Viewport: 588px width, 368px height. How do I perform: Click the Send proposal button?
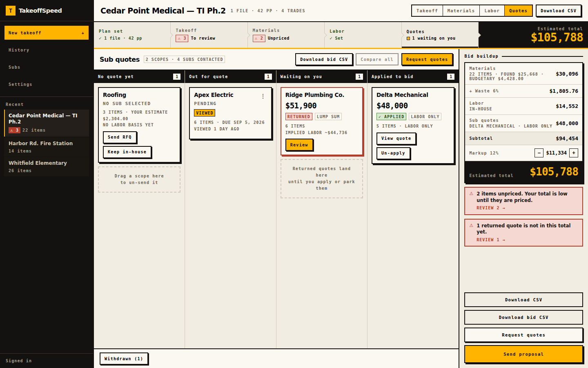tap(523, 354)
